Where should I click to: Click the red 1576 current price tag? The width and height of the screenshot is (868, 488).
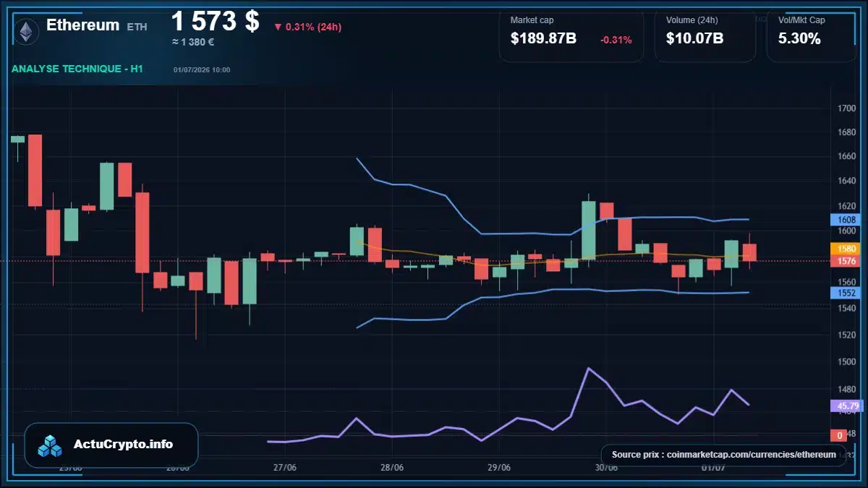[x=846, y=261]
